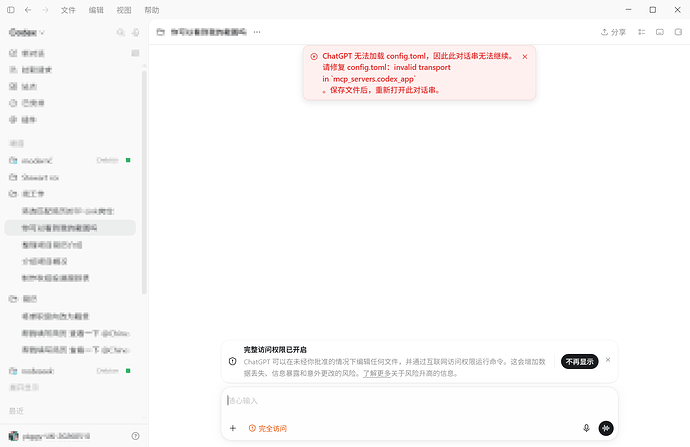Click the microphone dictation icon
This screenshot has height=447, width=690.
(586, 428)
